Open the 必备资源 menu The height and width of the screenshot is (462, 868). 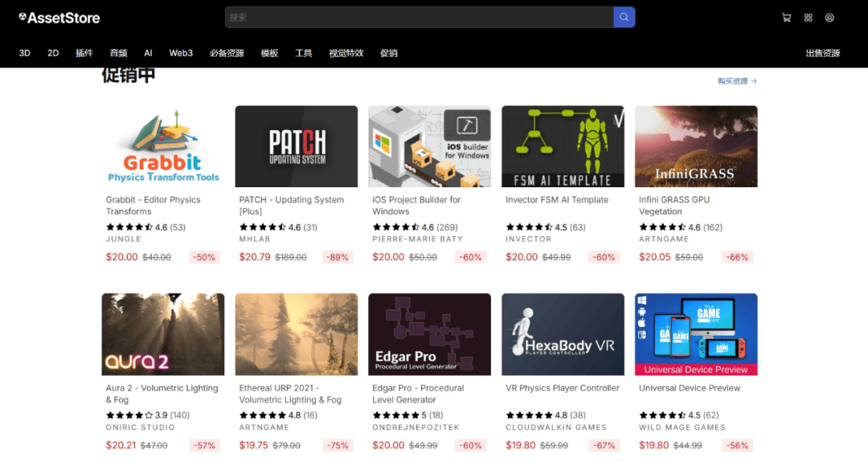point(227,53)
